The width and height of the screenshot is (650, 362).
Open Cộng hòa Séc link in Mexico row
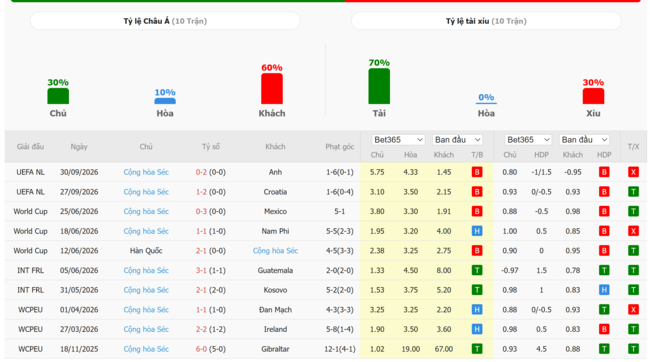click(146, 211)
